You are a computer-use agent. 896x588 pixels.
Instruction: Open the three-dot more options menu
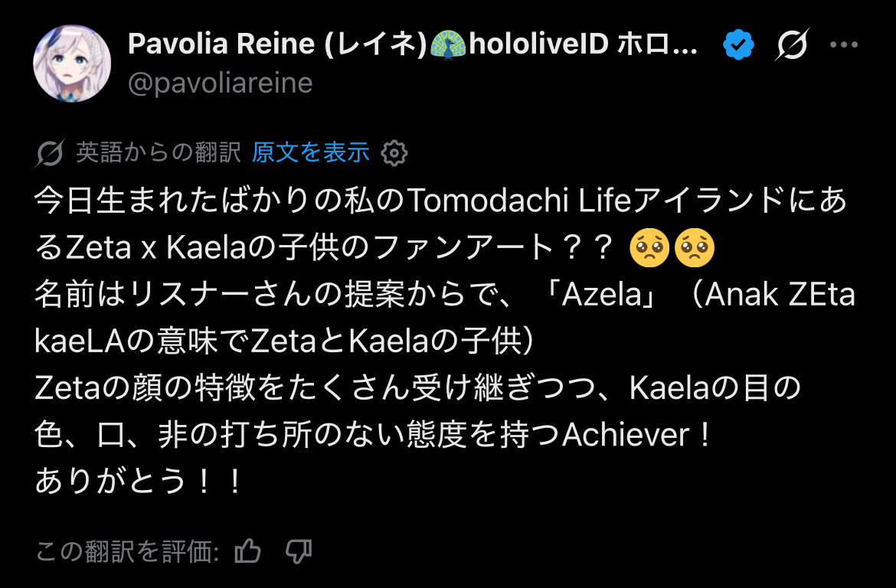[x=844, y=44]
